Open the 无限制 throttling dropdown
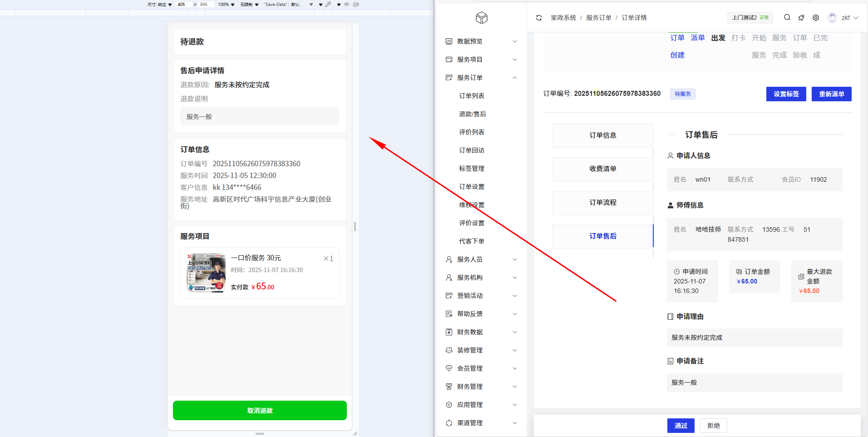The height and width of the screenshot is (437, 868). tap(249, 5)
